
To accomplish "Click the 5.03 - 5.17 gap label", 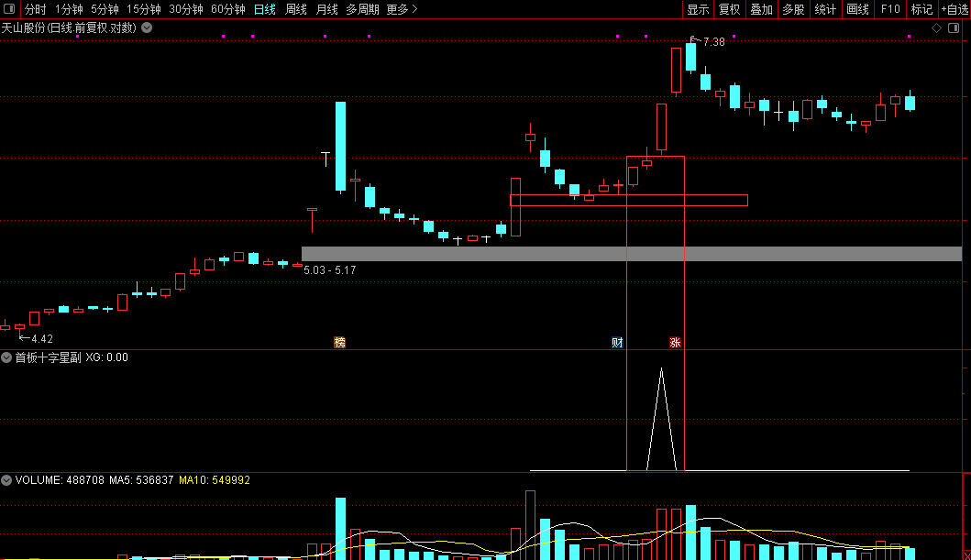I will click(329, 270).
